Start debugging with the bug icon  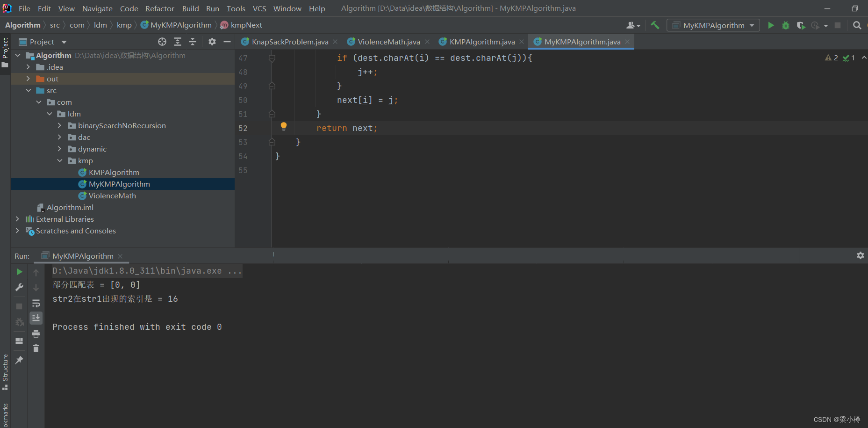786,25
